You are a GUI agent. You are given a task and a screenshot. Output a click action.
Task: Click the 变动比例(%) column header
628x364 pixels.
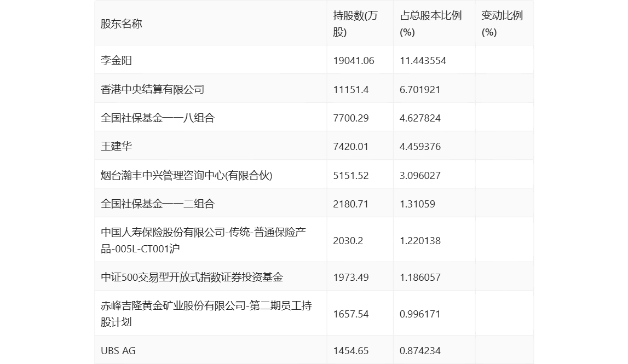pyautogui.click(x=502, y=24)
